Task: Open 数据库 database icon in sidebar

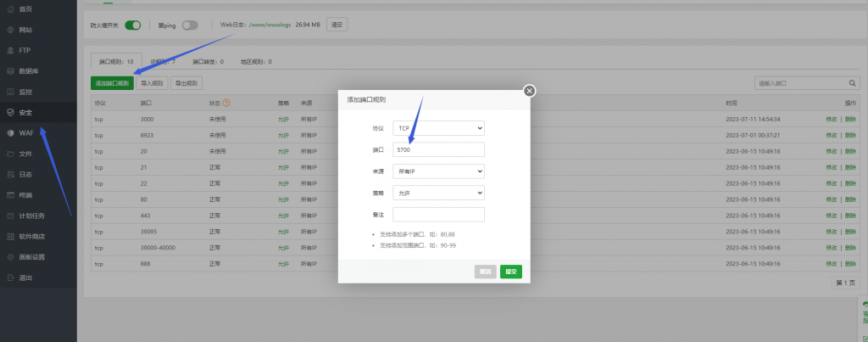Action: (10, 71)
